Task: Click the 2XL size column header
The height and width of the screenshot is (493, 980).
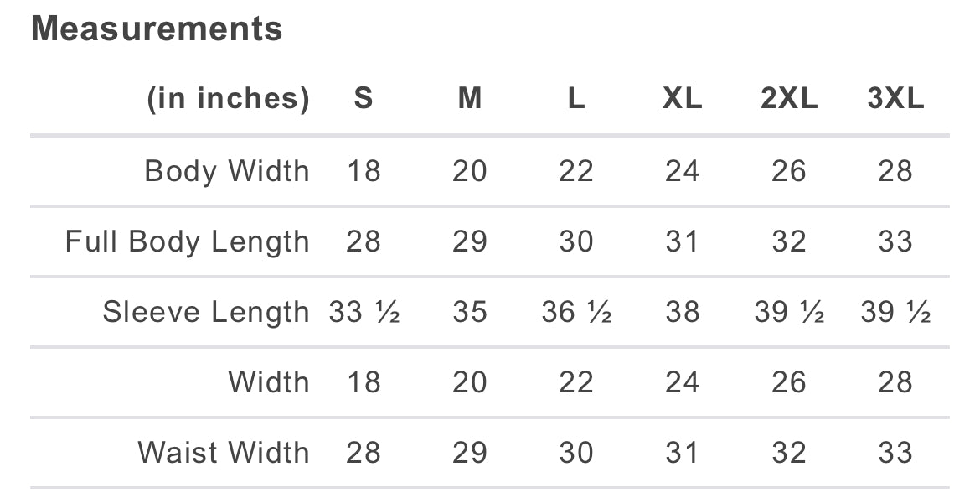Action: tap(789, 99)
